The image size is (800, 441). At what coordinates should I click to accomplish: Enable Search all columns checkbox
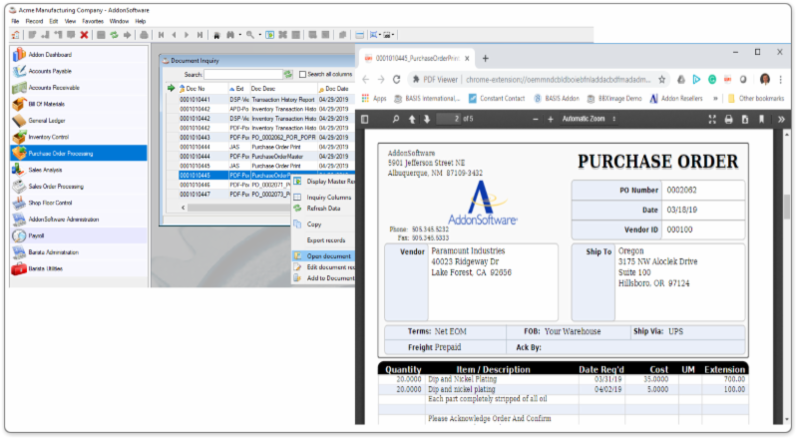pos(303,74)
